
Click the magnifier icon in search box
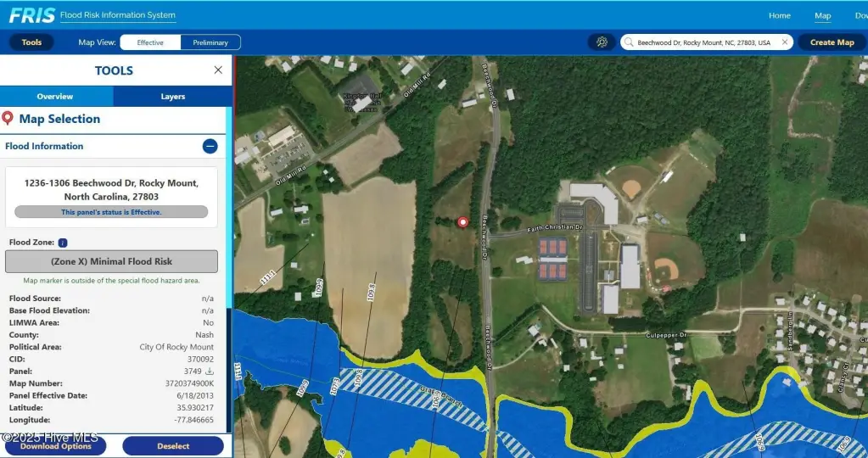pyautogui.click(x=629, y=42)
